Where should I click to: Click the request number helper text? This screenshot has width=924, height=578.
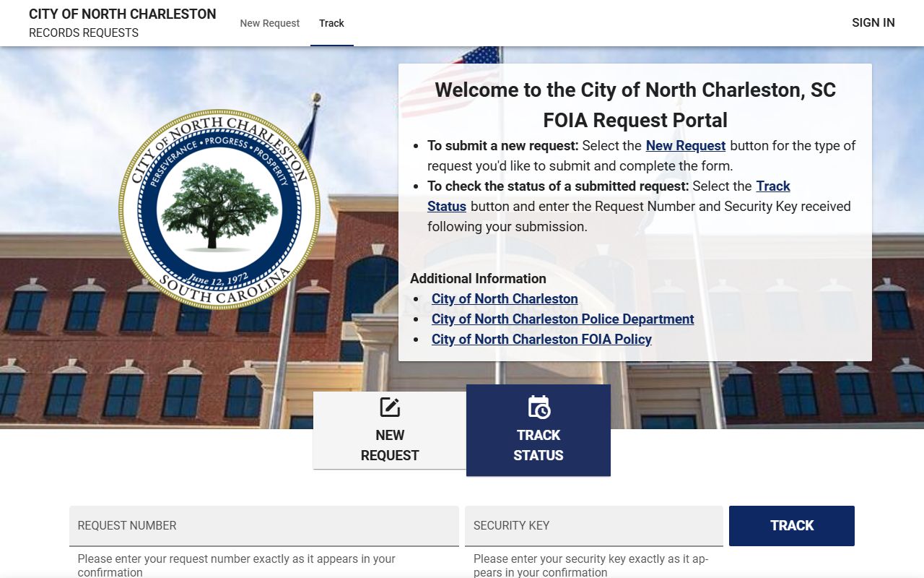[x=237, y=566]
